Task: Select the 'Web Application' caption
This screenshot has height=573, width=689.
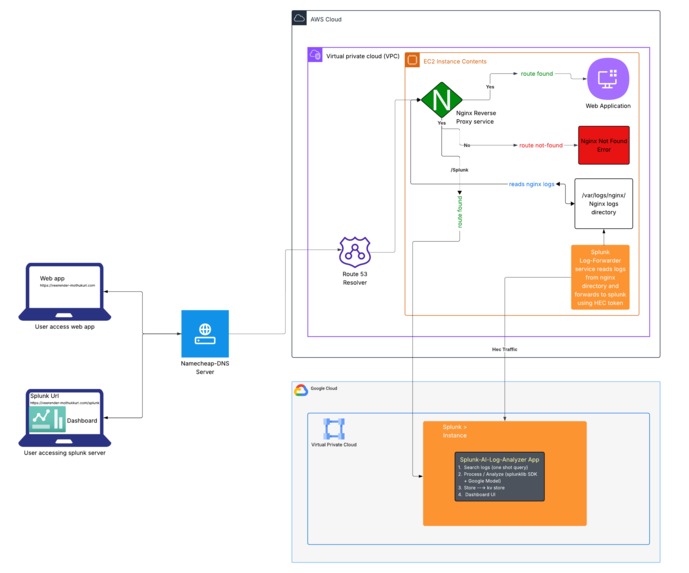Action: [608, 106]
